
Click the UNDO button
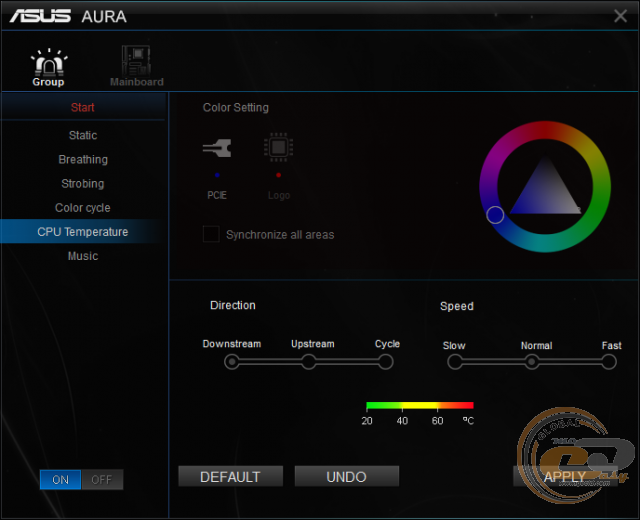click(347, 476)
